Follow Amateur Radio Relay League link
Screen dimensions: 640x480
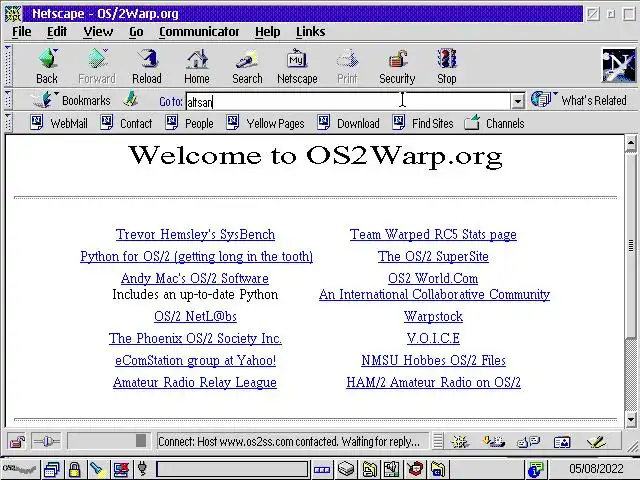(x=195, y=382)
